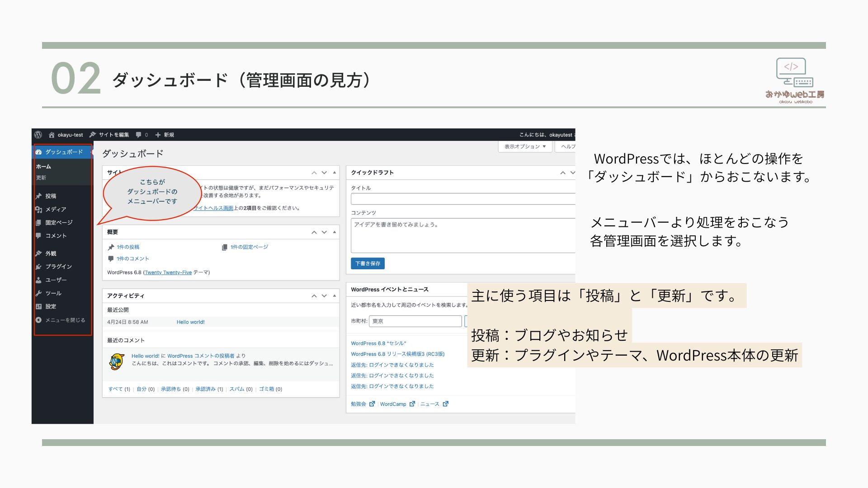
Task: Click the 勉強会 link
Action: [x=359, y=404]
